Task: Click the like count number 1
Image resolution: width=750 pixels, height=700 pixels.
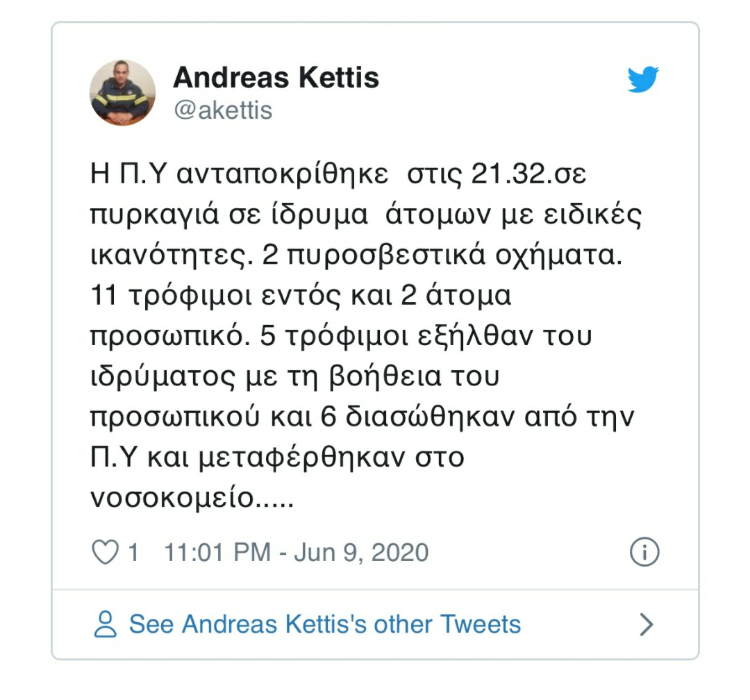Action: tap(133, 553)
